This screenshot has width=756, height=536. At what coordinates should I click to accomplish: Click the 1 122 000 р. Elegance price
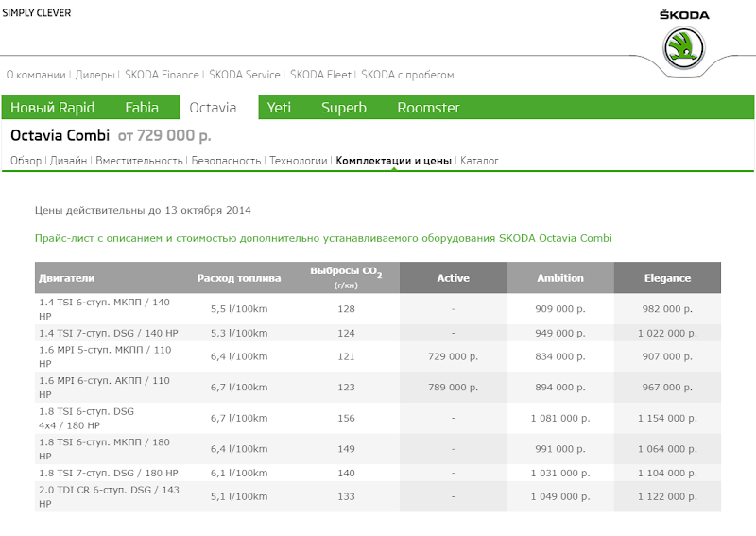tap(667, 496)
